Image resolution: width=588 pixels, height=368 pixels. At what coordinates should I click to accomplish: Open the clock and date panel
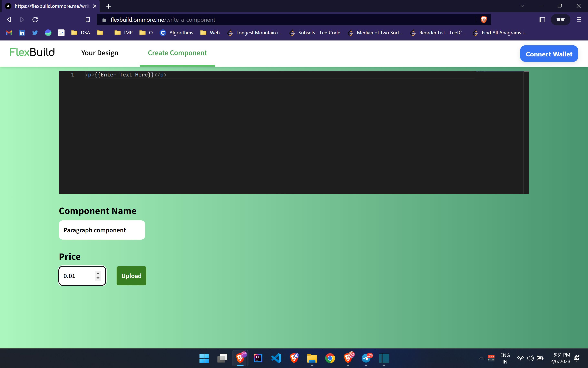click(x=560, y=358)
